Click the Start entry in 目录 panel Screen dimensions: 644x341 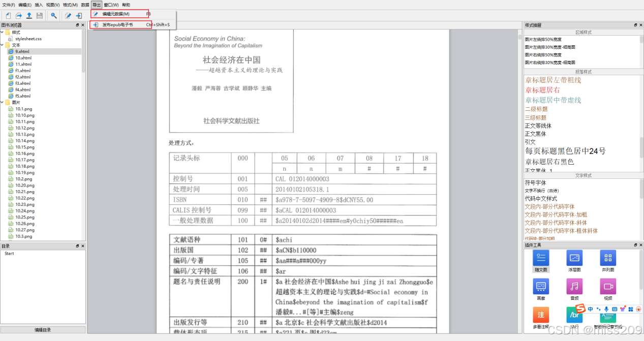9,254
